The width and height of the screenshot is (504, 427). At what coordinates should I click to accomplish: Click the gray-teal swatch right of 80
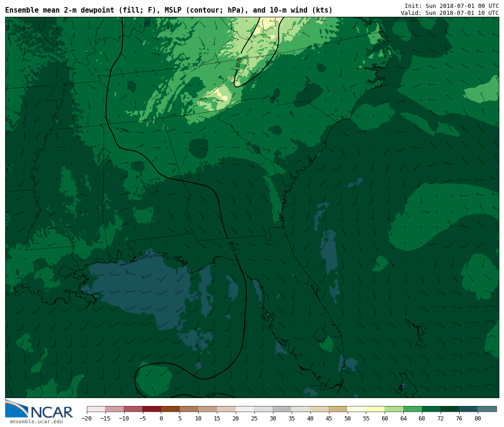(487, 409)
